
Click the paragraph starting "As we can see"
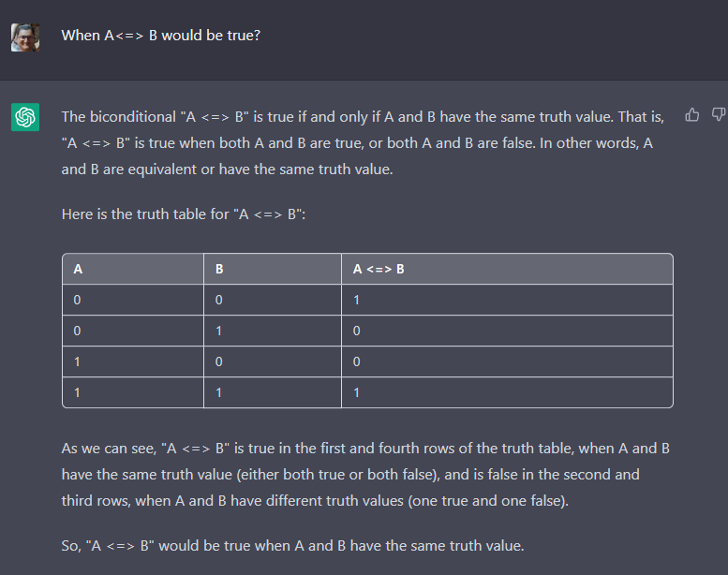tap(365, 474)
